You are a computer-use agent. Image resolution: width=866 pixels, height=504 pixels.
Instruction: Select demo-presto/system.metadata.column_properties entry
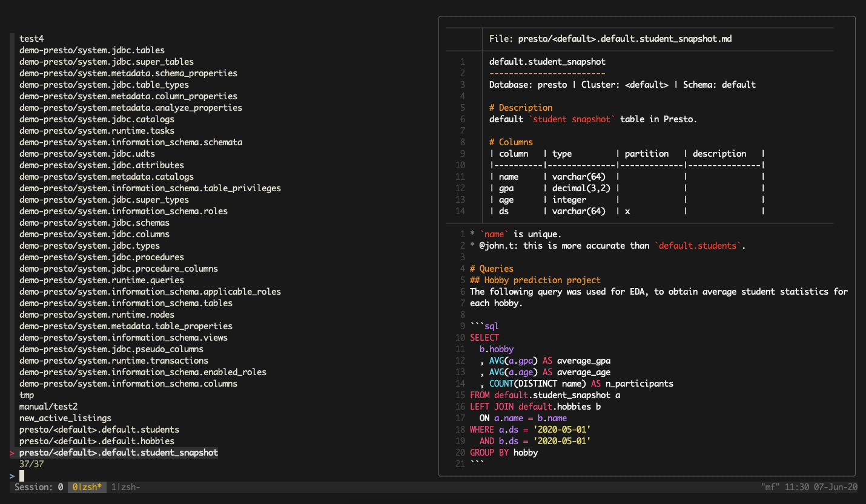pyautogui.click(x=128, y=96)
